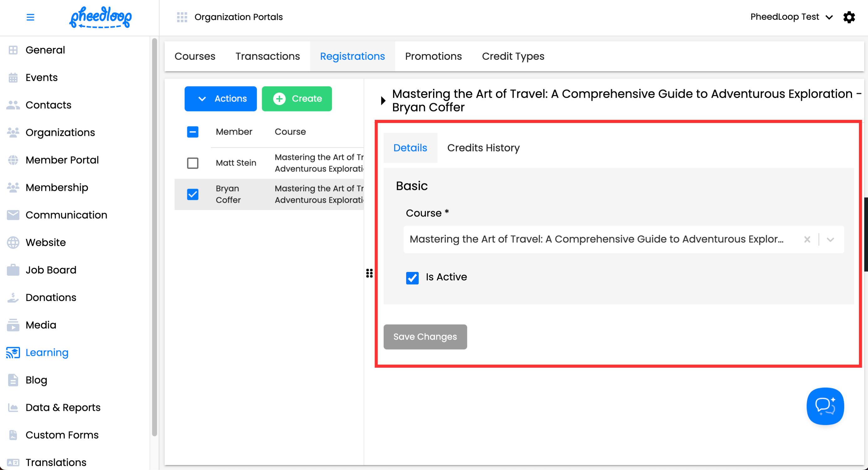Clear the selected Course value
The image size is (868, 470).
[x=807, y=239]
